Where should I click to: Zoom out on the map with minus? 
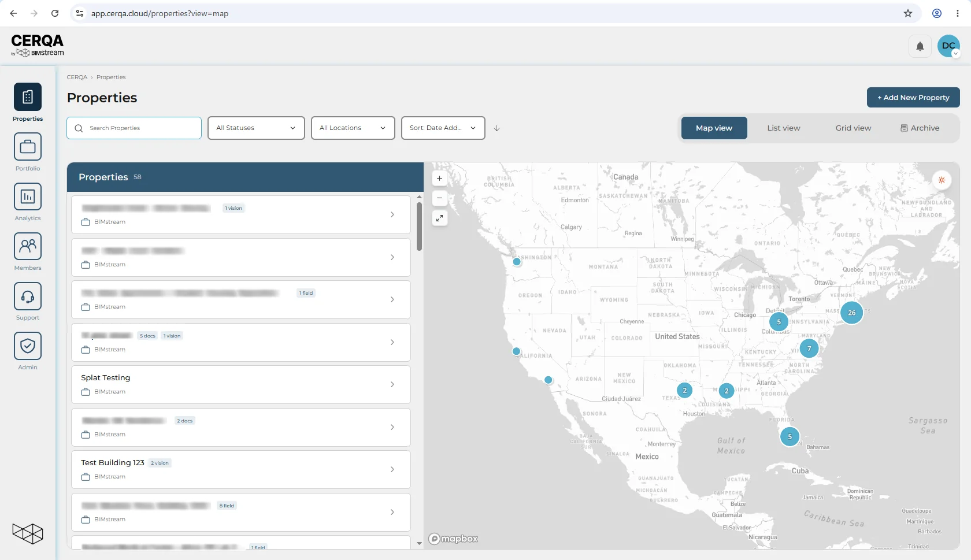439,198
